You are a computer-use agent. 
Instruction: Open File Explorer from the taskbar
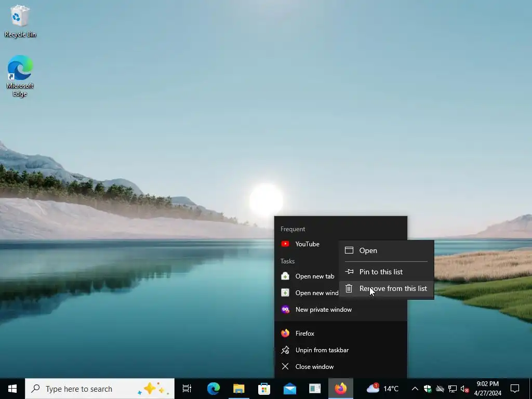tap(239, 389)
